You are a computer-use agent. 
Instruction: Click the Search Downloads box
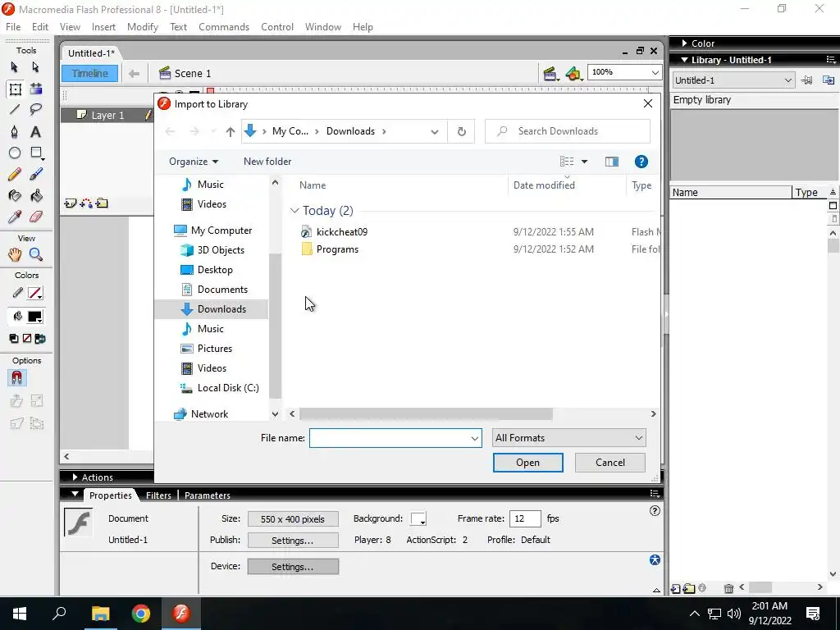coord(568,131)
